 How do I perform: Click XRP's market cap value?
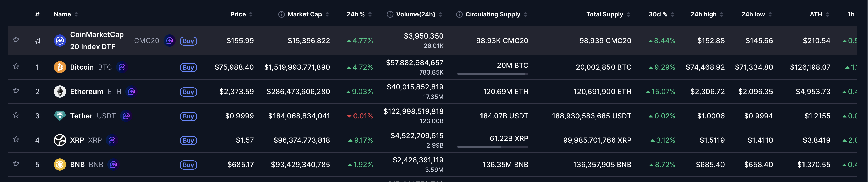point(302,140)
